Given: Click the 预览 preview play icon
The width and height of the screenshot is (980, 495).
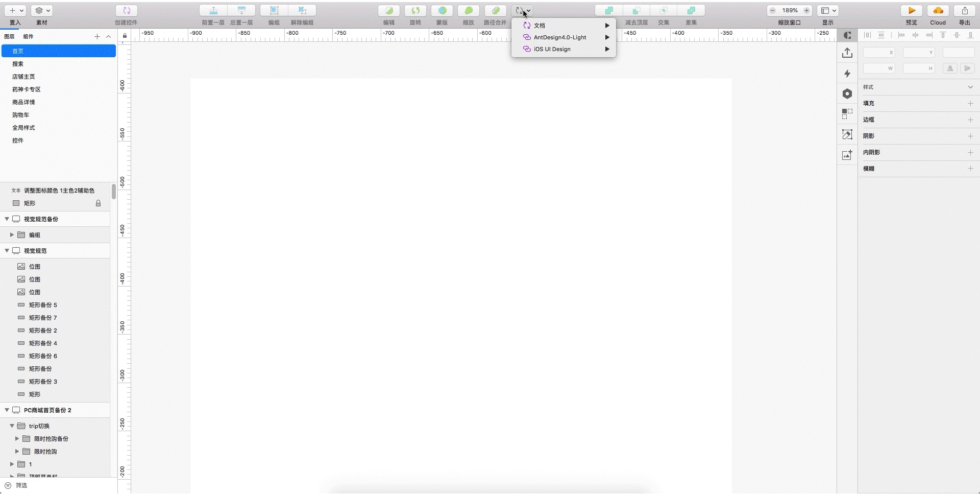Looking at the screenshot, I should click(912, 11).
